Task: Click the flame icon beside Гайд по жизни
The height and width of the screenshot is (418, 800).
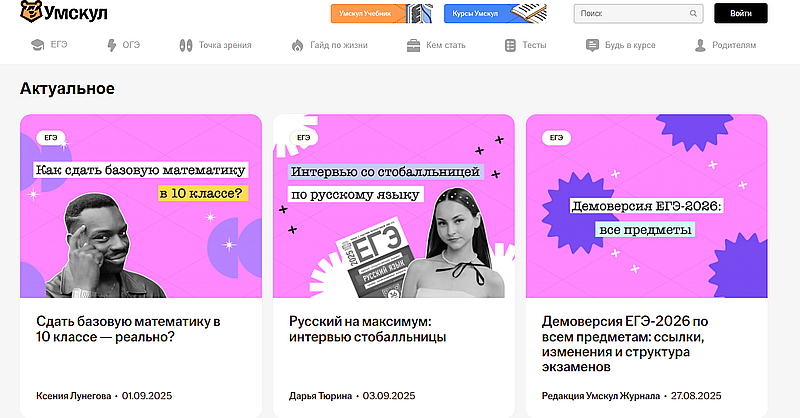Action: pos(297,45)
